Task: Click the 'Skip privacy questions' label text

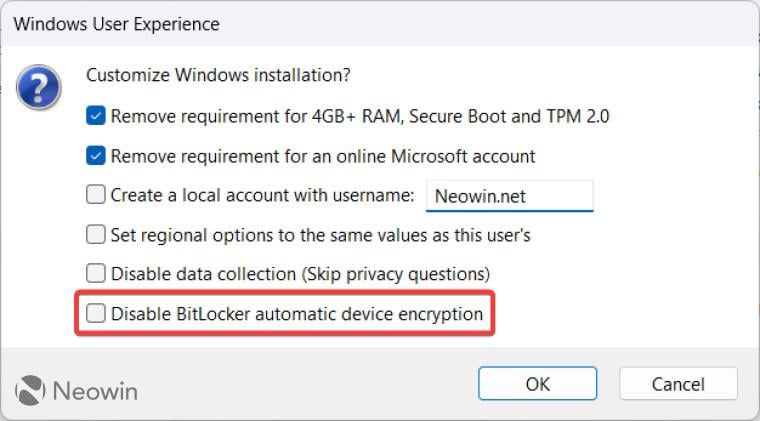Action: pos(396,274)
